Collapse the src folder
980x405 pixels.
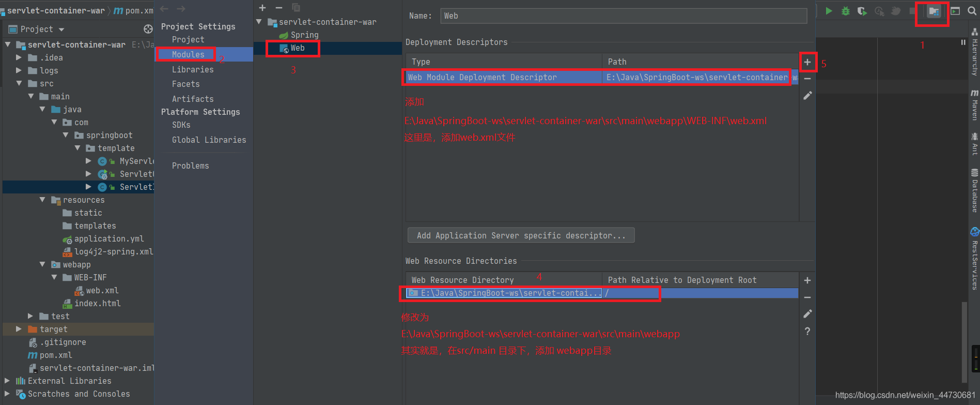pyautogui.click(x=19, y=83)
